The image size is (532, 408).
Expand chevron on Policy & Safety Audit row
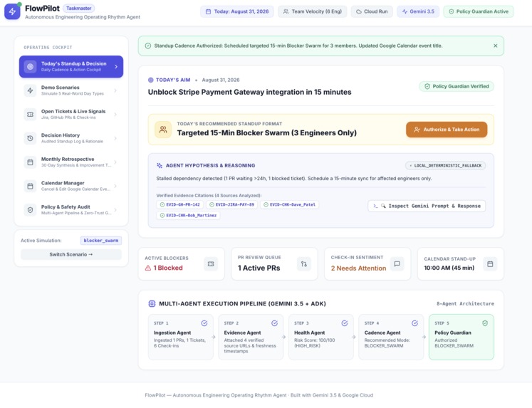(x=115, y=210)
